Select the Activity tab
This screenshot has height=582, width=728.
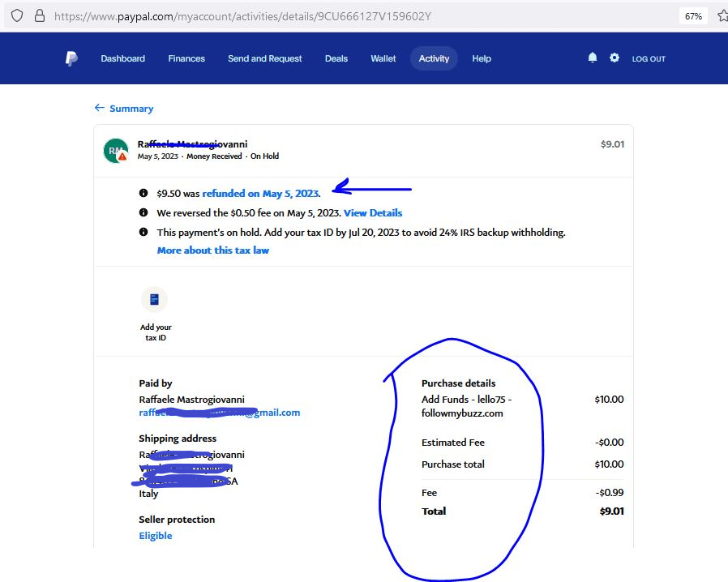click(434, 58)
